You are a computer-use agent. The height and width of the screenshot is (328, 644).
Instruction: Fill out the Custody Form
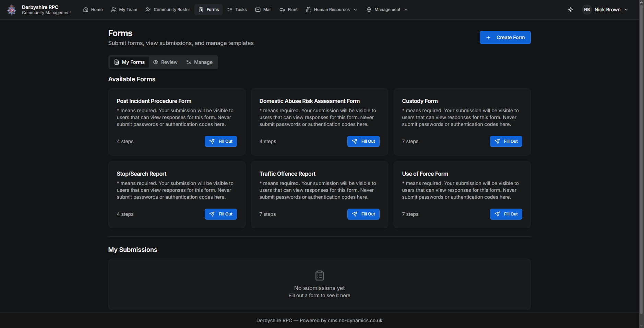[506, 141]
